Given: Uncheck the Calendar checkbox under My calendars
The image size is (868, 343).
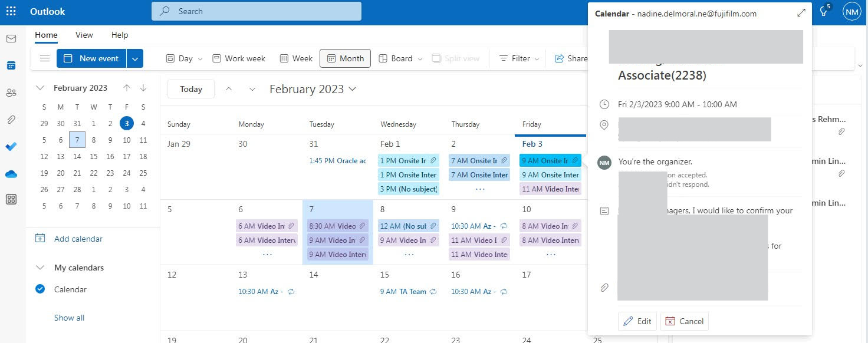Looking at the screenshot, I should [40, 289].
